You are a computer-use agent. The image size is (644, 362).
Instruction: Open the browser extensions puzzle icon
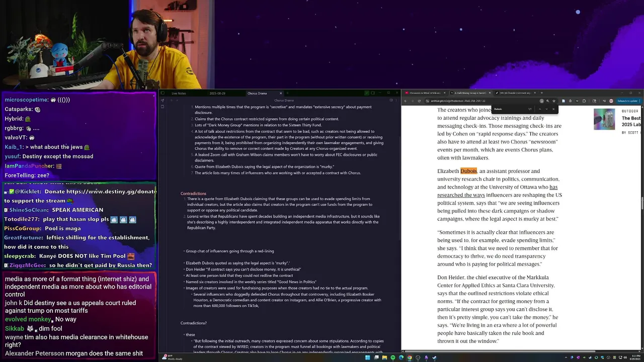pos(584,101)
